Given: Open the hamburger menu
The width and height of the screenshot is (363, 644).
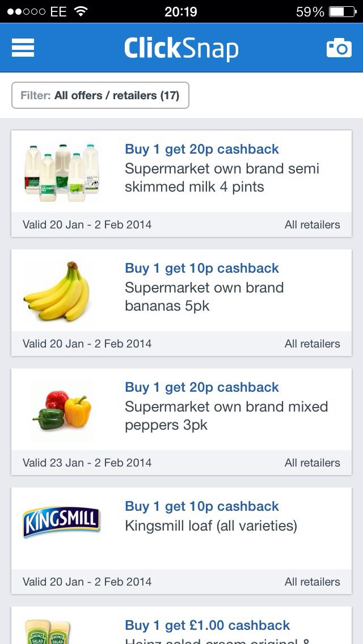Looking at the screenshot, I should click(23, 48).
